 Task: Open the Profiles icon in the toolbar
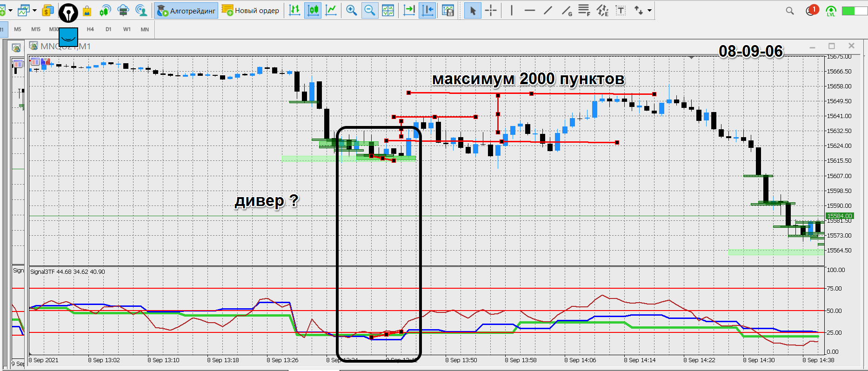(x=23, y=10)
